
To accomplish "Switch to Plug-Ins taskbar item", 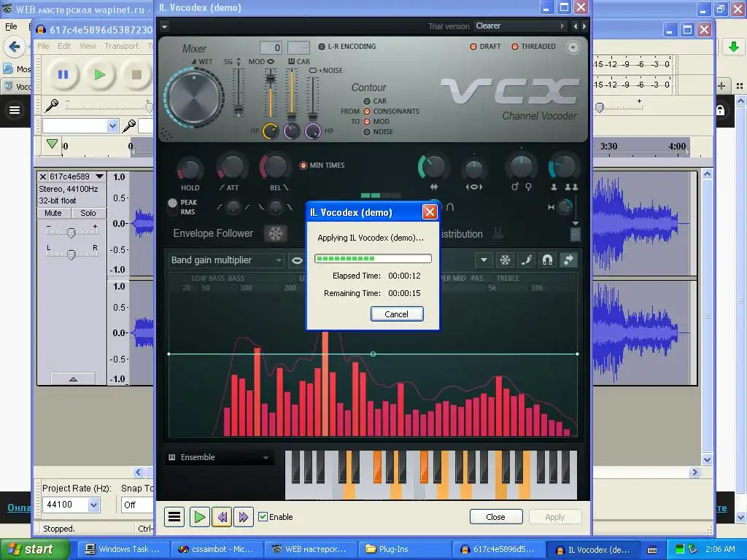I will click(403, 549).
